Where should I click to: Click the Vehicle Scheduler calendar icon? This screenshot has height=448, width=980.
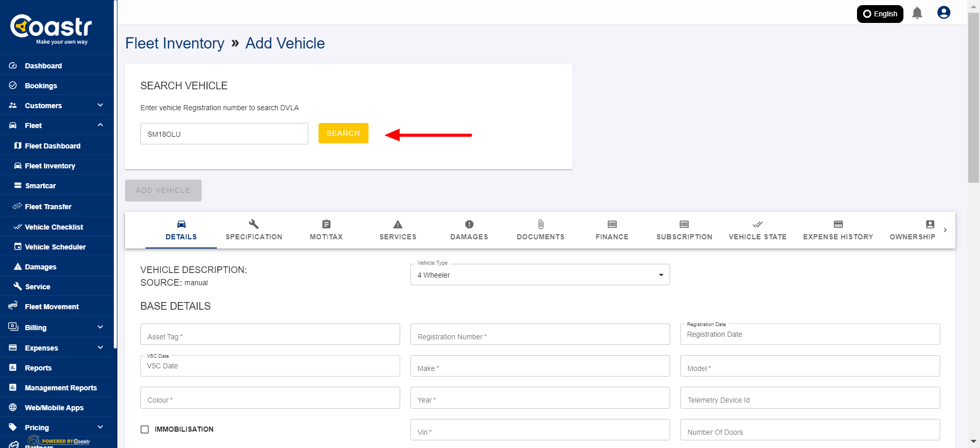18,246
